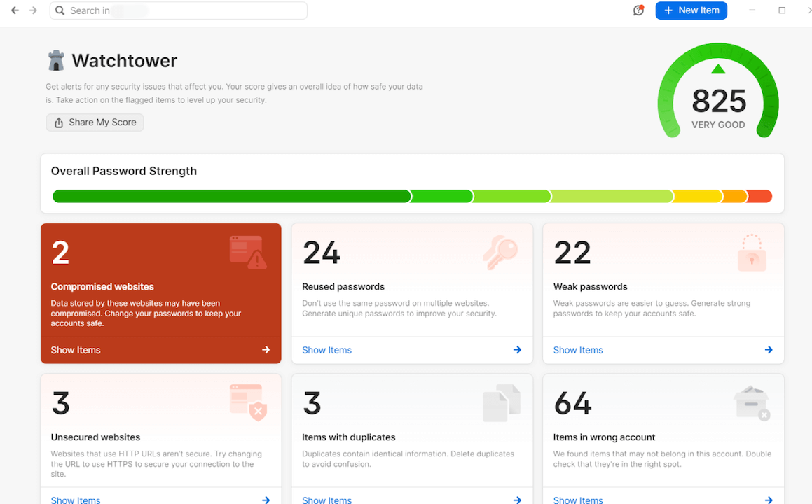Show Items for Items with duplicates
The width and height of the screenshot is (812, 504).
coord(326,500)
